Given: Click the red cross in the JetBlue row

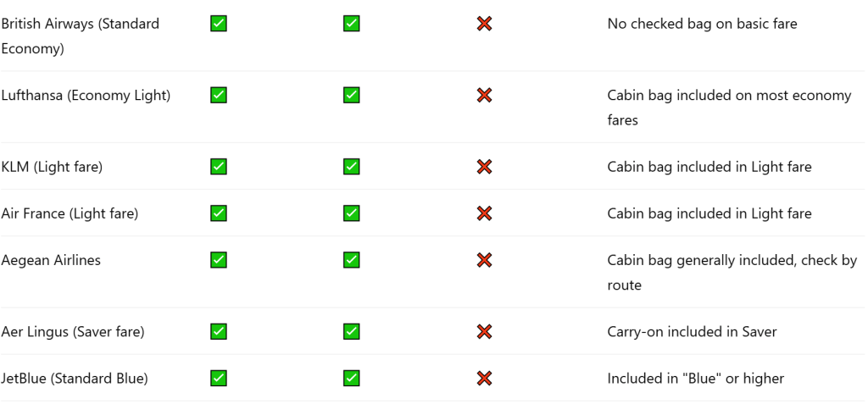Looking at the screenshot, I should point(485,379).
